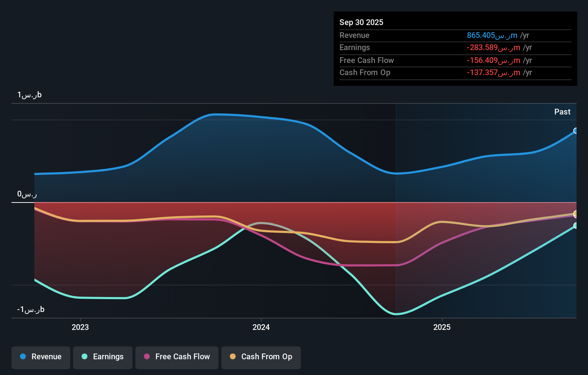This screenshot has height=375, width=588.
Task: Click the blue Revenue legend dot
Action: pyautogui.click(x=22, y=357)
